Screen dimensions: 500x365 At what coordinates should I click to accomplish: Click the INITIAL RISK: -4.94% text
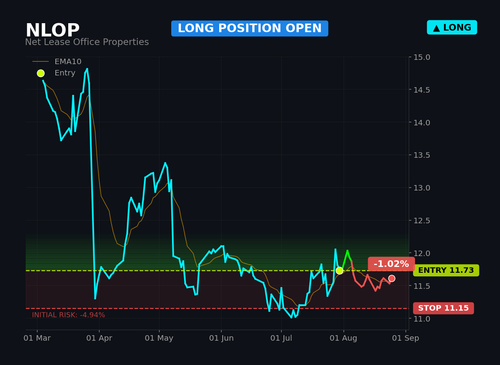[68, 315]
